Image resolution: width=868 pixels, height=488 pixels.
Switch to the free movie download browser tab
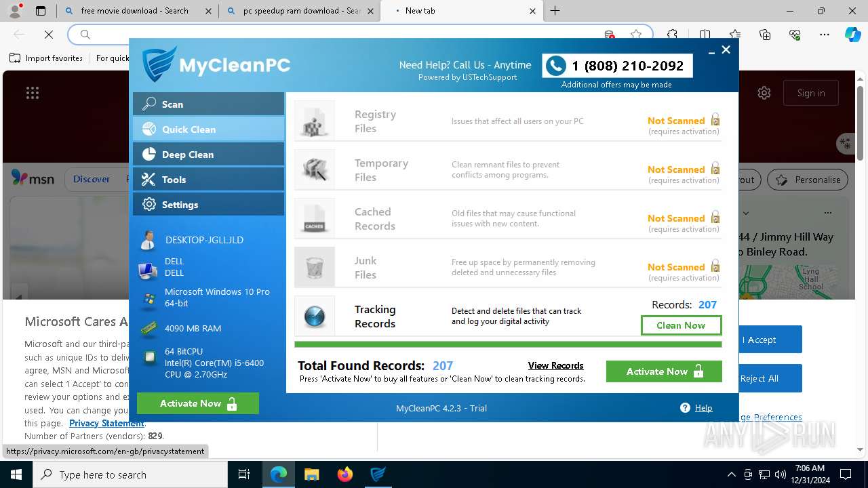(x=136, y=11)
